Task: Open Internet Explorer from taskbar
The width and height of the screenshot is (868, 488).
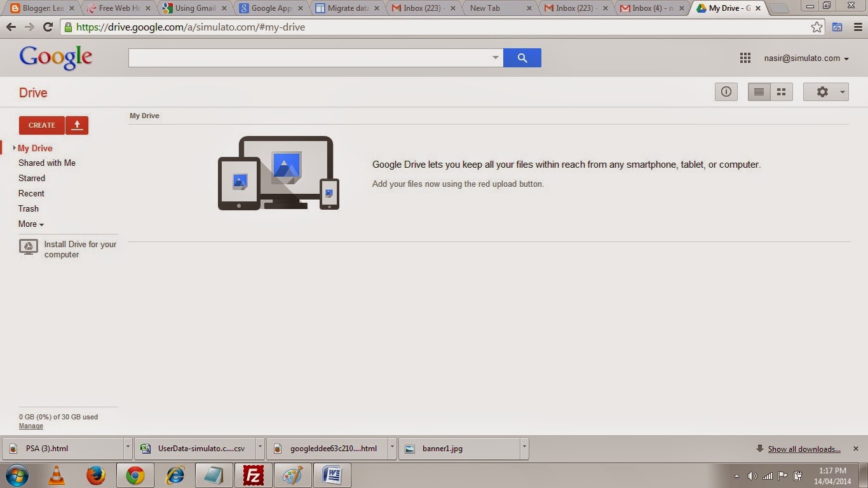Action: 175,475
